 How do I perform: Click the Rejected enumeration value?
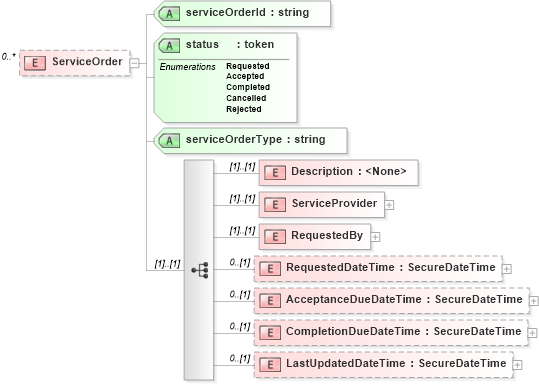tap(244, 109)
